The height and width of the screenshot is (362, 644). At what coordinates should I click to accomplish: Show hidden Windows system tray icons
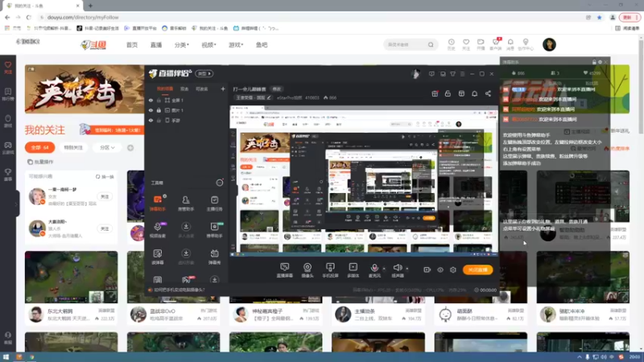(x=579, y=357)
